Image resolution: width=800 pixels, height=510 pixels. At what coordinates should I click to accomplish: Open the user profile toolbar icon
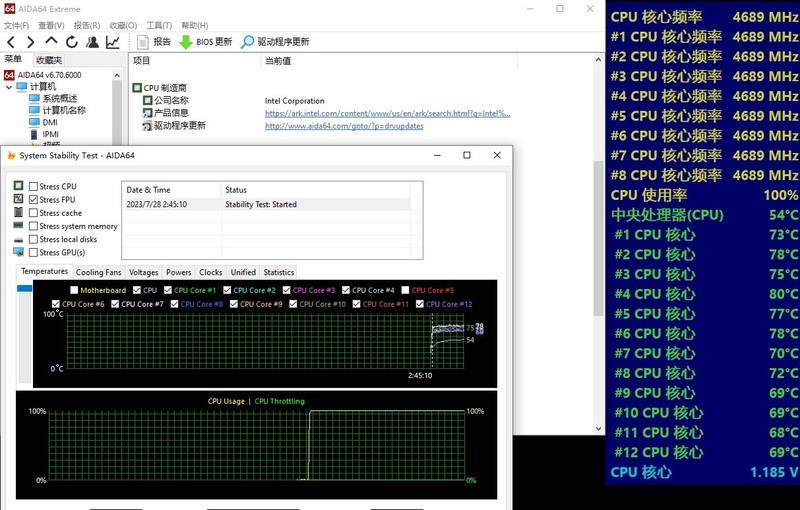coord(92,42)
